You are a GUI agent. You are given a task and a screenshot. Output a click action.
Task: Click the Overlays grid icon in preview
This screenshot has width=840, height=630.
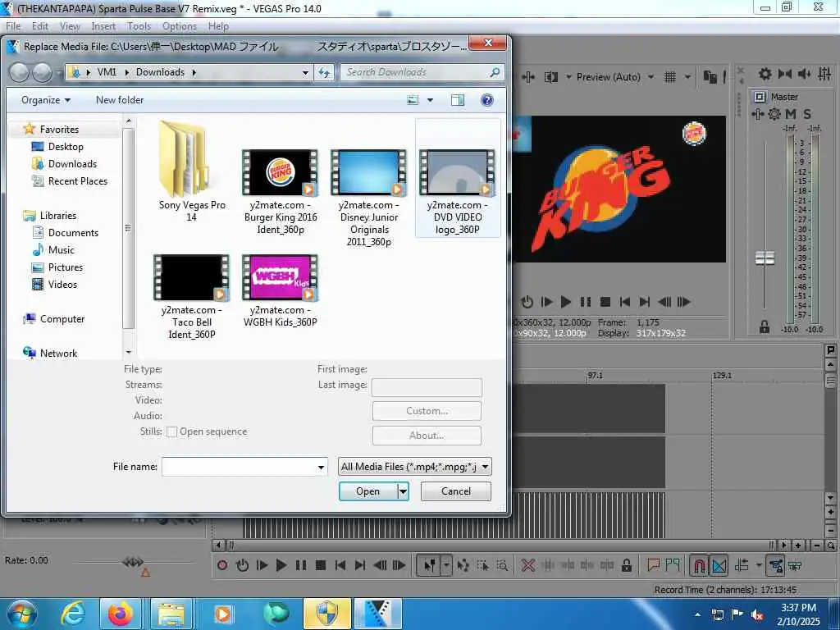(670, 77)
